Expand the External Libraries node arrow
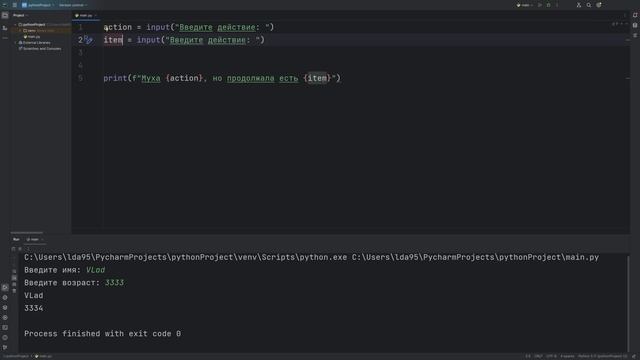This screenshot has width=640, height=360. (x=16, y=42)
